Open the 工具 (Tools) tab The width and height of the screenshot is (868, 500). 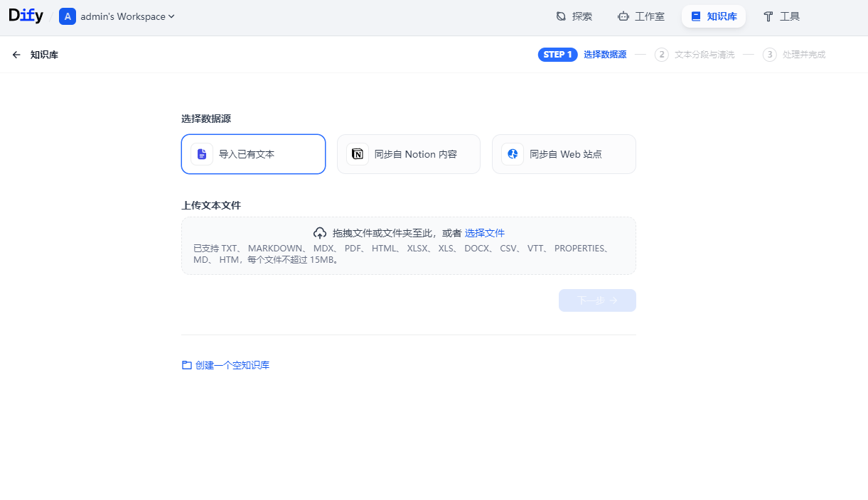(781, 16)
